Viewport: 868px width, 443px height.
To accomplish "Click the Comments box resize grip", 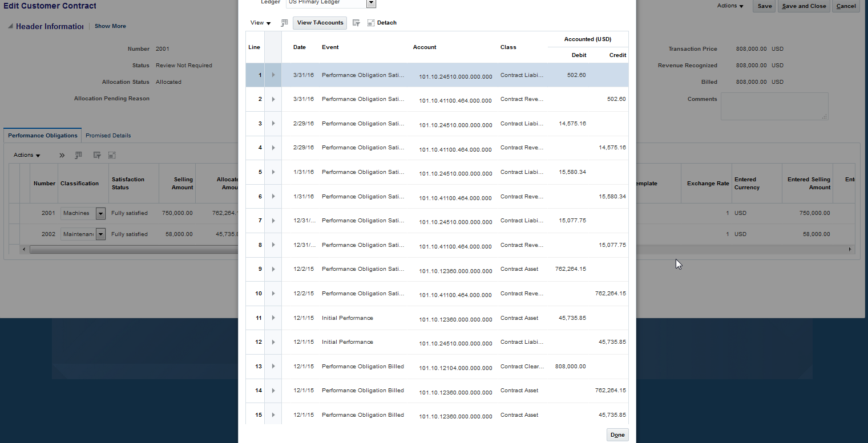I will [x=824, y=116].
